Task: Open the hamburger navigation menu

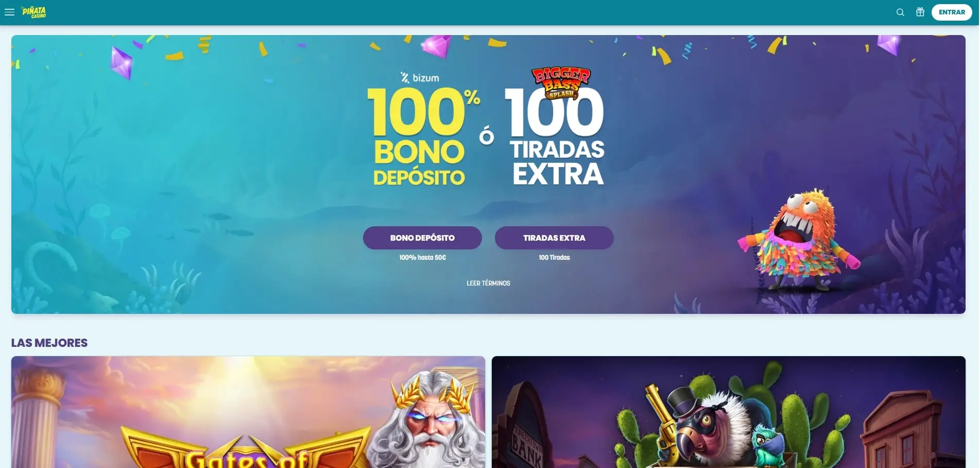Action: coord(9,12)
